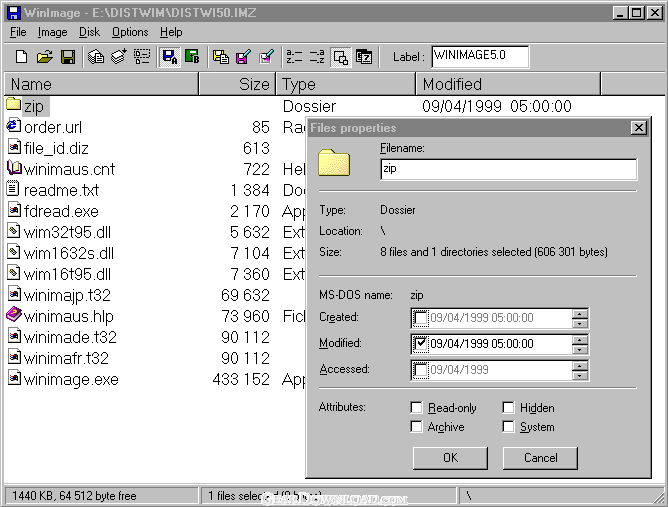
Task: Select floppy drive B toolbar icon
Action: (192, 57)
